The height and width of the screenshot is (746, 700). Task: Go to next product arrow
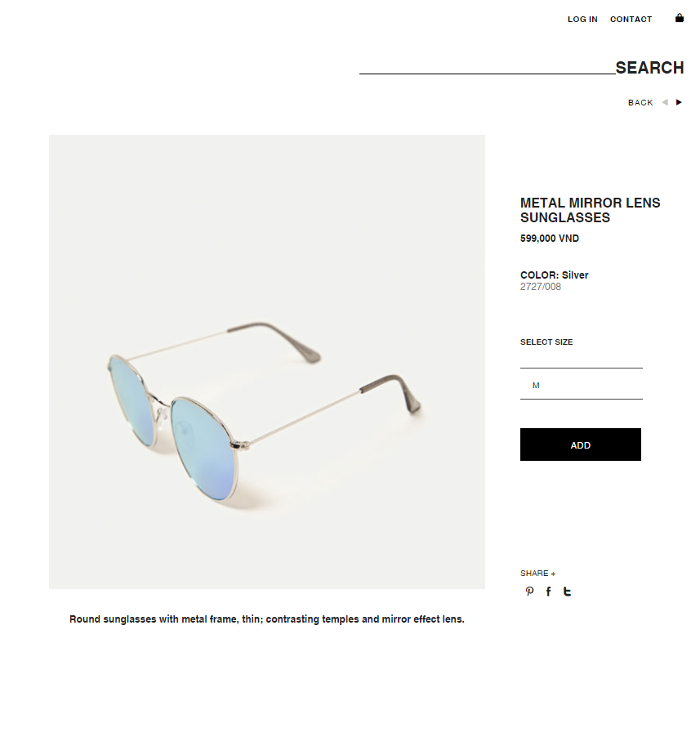[x=679, y=102]
